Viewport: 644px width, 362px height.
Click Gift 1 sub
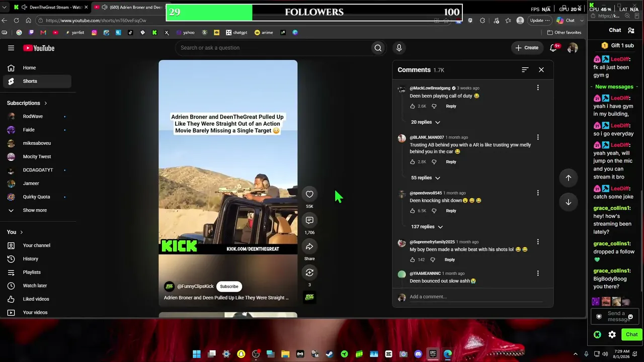click(x=618, y=45)
